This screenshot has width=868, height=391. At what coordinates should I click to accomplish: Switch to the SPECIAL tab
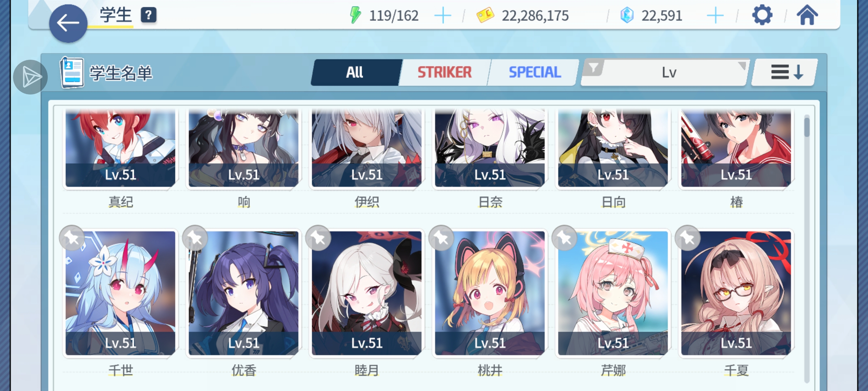click(535, 72)
